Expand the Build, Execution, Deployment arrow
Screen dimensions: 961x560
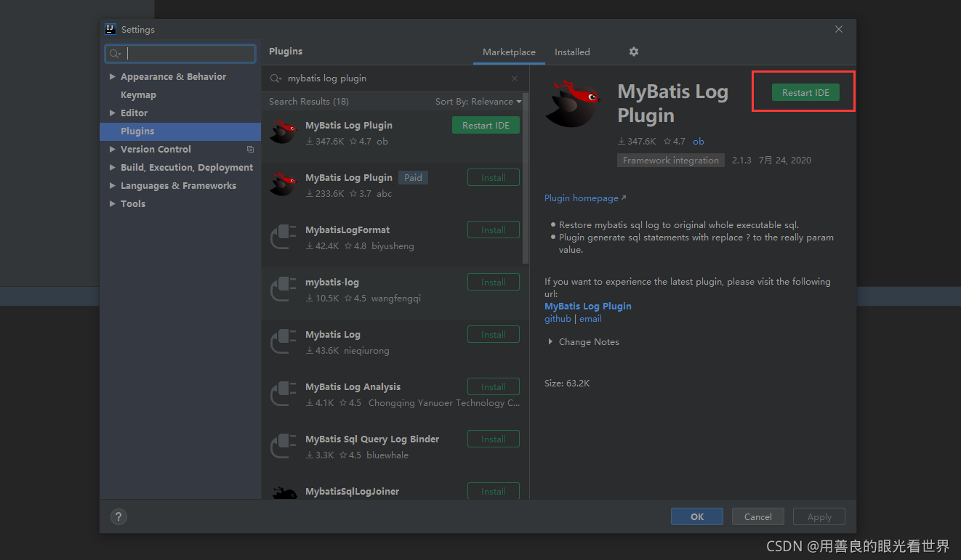point(112,167)
